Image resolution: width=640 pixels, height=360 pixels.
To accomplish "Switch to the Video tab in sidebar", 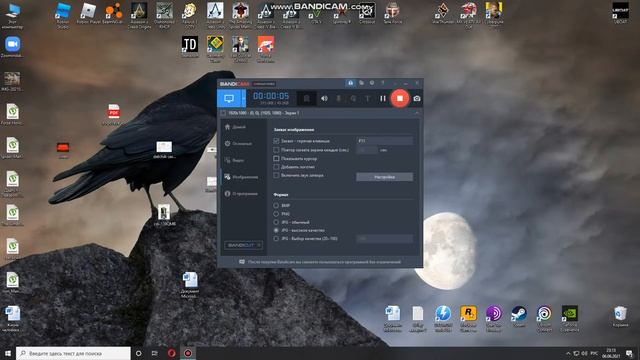I will 235,160.
